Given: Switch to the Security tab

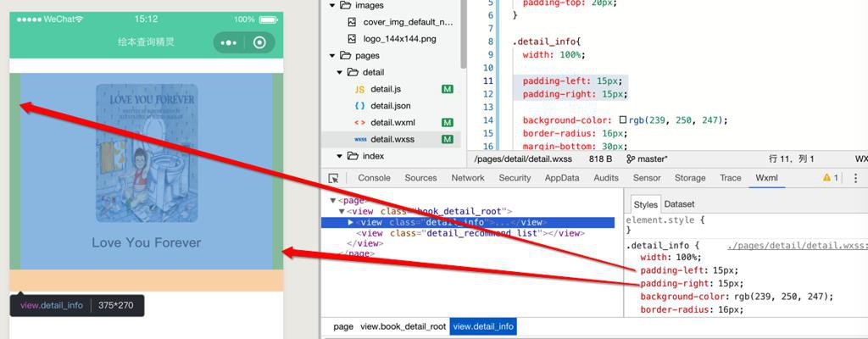Looking at the screenshot, I should pos(515,178).
